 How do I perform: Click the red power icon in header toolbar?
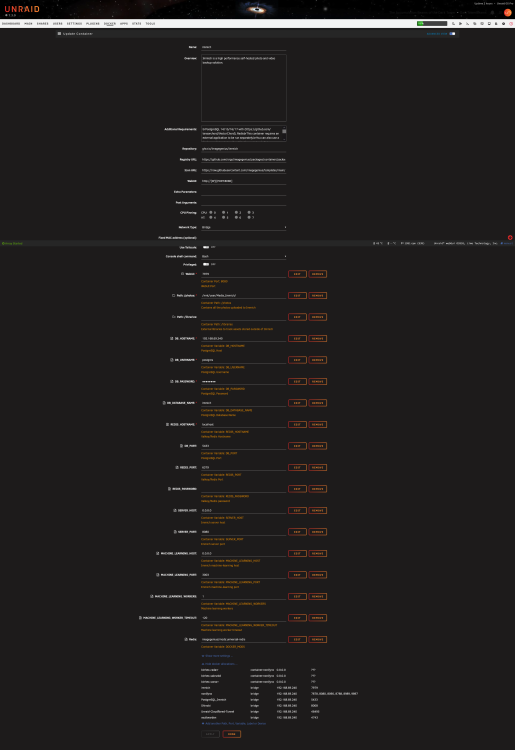[x=510, y=23]
